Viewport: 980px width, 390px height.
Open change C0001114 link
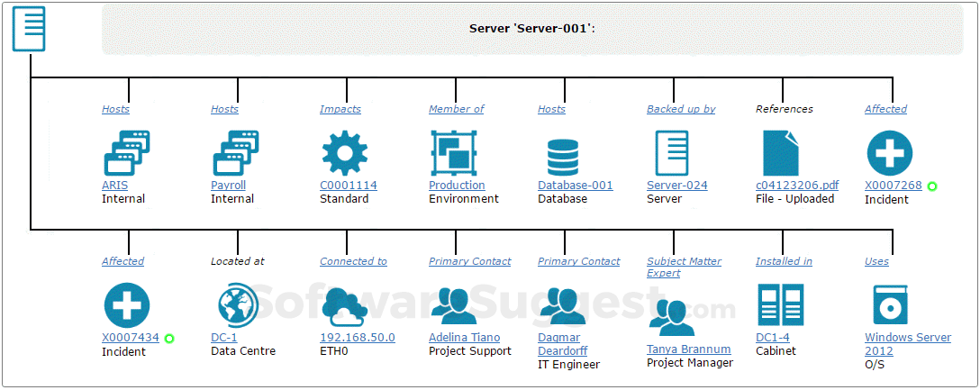point(348,185)
